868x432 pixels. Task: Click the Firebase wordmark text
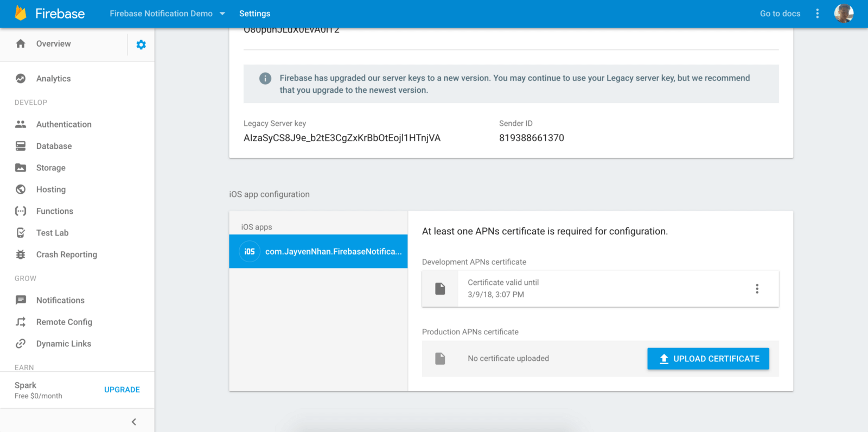(x=60, y=14)
